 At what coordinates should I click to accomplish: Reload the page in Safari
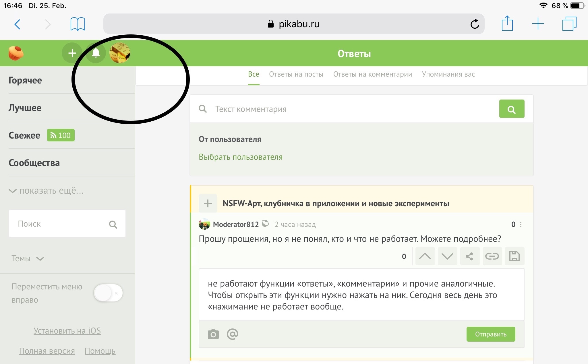[475, 24]
